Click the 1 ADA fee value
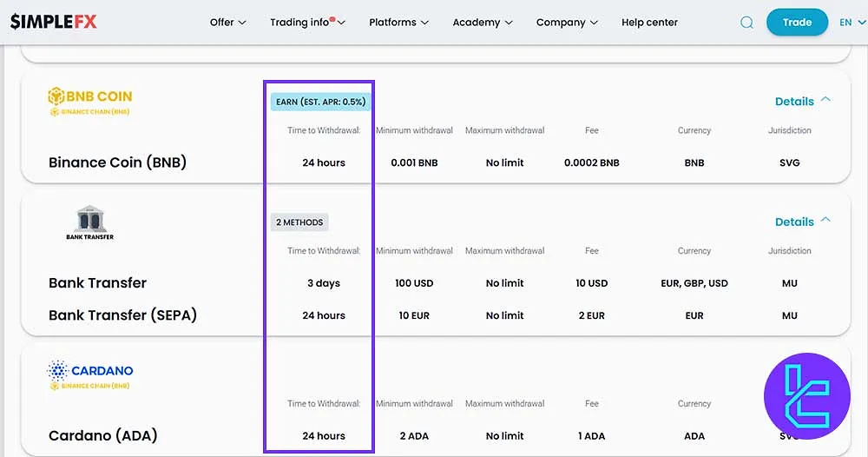Viewport: 868px width, 457px height. (x=592, y=436)
